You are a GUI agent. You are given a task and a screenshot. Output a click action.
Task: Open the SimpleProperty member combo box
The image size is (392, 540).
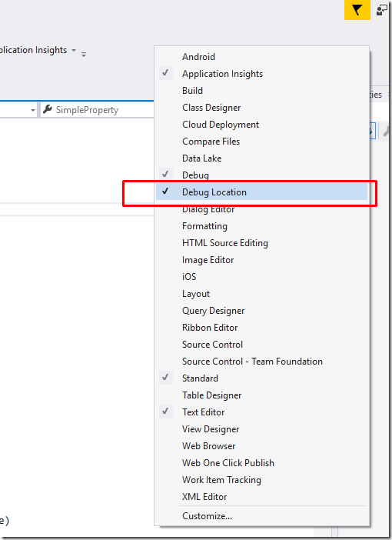pyautogui.click(x=98, y=110)
